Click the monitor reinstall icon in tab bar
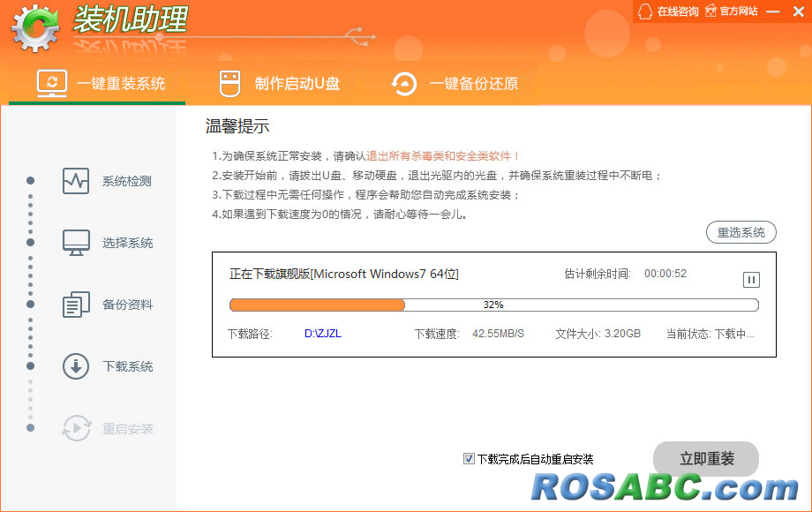This screenshot has width=812, height=512. click(x=52, y=83)
